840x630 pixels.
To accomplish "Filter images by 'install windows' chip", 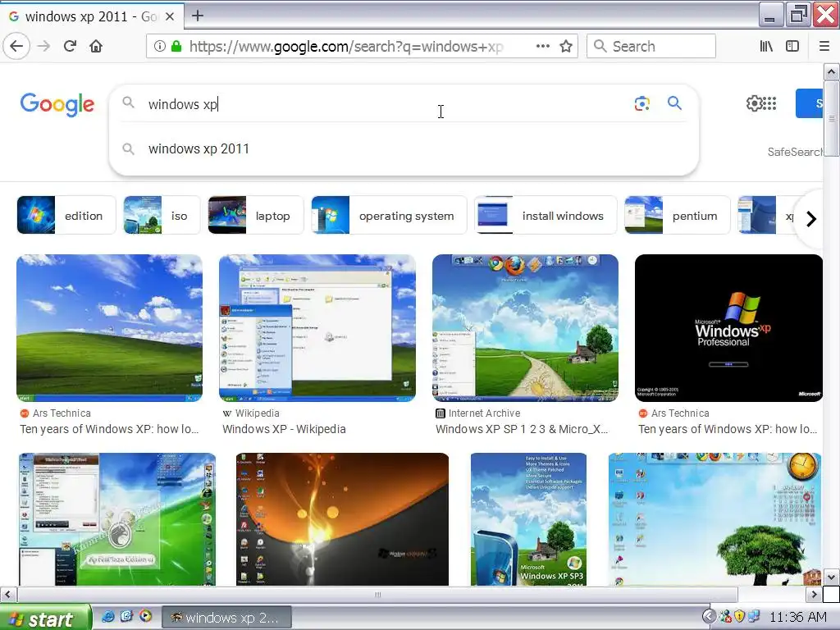I will click(546, 216).
